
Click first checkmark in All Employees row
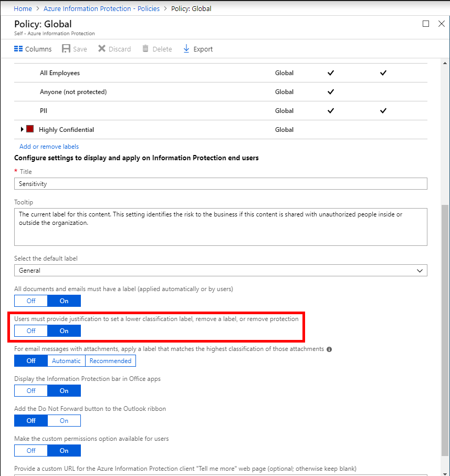click(x=331, y=73)
